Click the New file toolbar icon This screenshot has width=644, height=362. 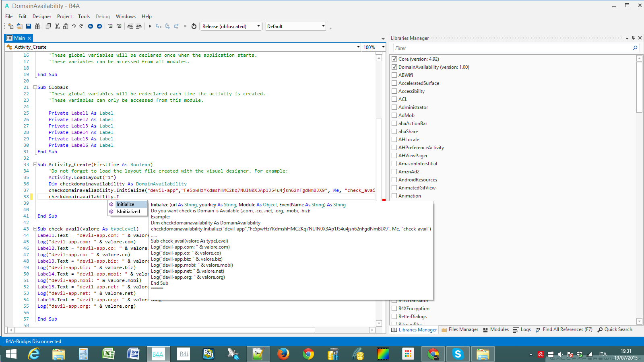tap(11, 26)
